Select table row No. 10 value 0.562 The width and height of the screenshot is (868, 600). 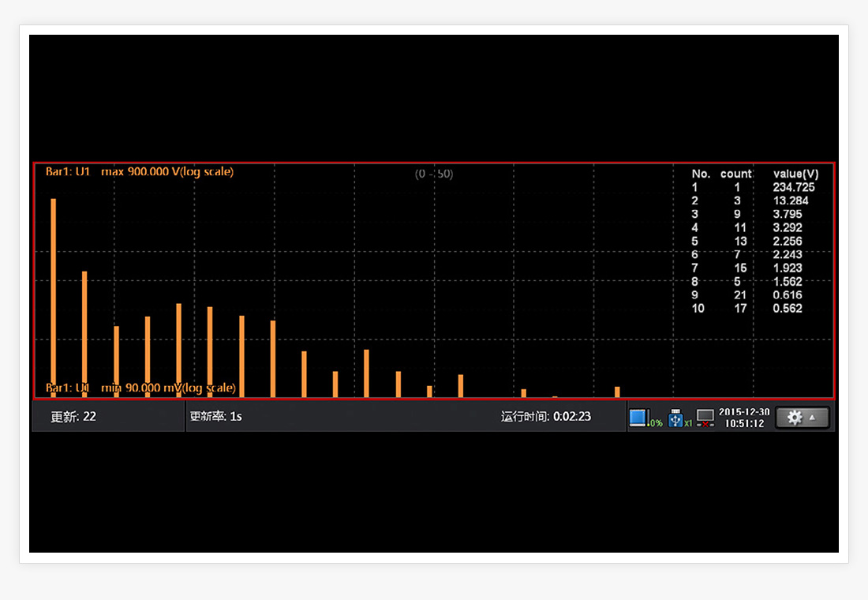(x=754, y=309)
